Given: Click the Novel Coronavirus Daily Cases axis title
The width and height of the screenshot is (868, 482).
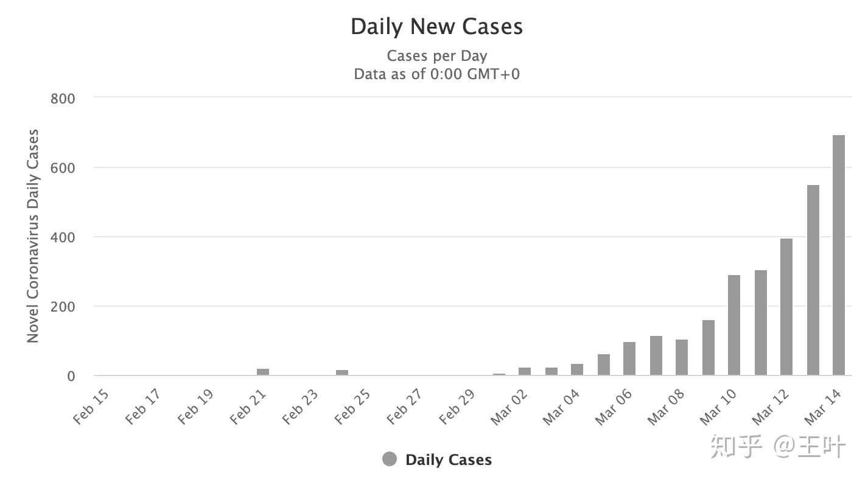Looking at the screenshot, I should (33, 236).
